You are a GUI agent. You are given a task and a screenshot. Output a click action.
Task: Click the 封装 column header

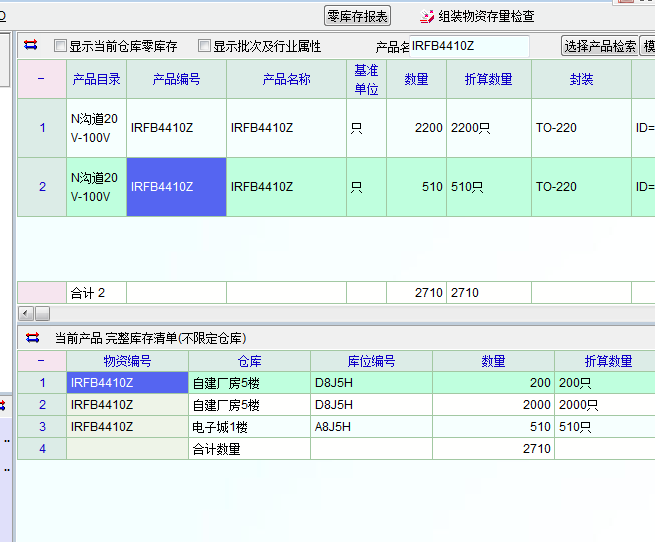coord(581,79)
